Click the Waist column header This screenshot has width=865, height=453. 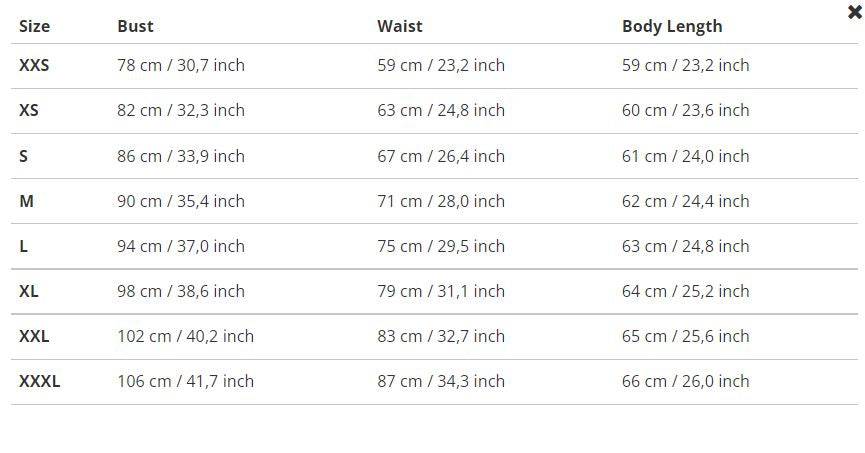(399, 26)
